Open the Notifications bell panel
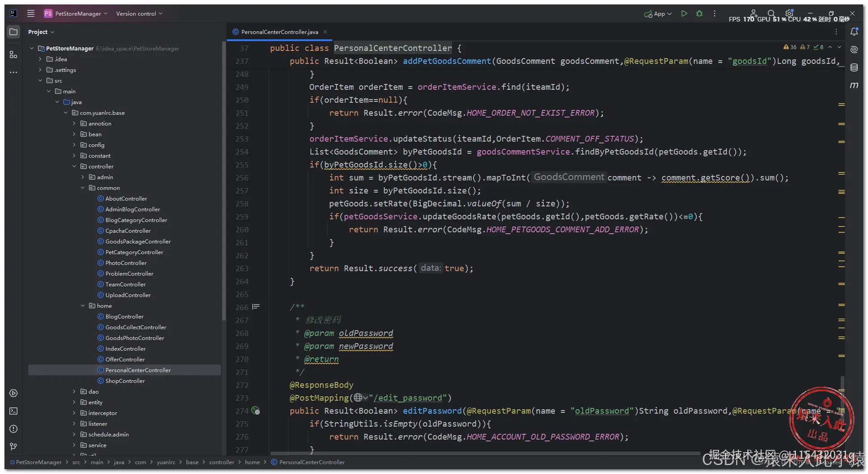The height and width of the screenshot is (474, 868). click(x=854, y=32)
